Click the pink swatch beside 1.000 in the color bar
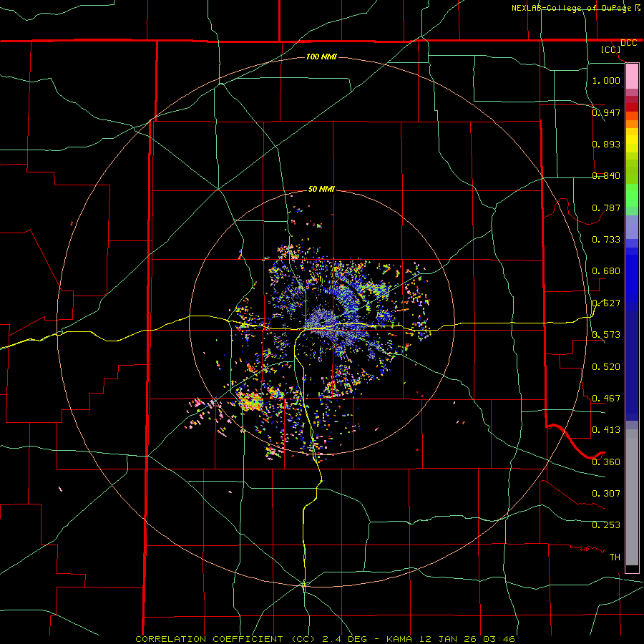This screenshot has height=644, width=644. pos(632,77)
